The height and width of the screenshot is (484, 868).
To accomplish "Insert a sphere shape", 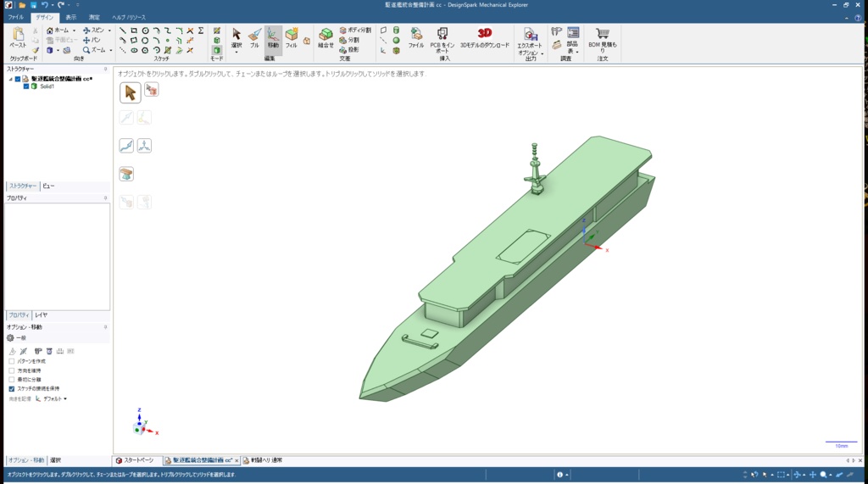I will (397, 40).
